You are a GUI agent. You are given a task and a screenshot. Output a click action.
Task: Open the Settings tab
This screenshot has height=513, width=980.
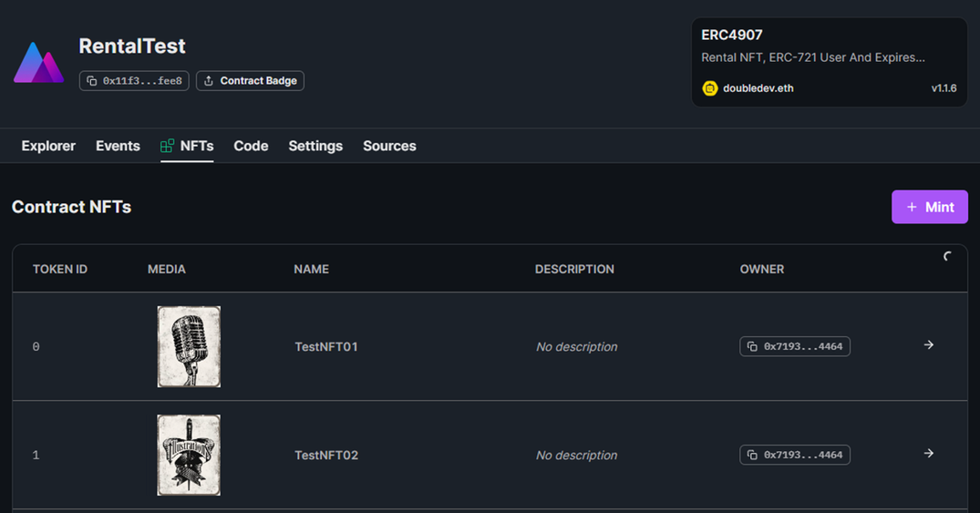click(315, 146)
